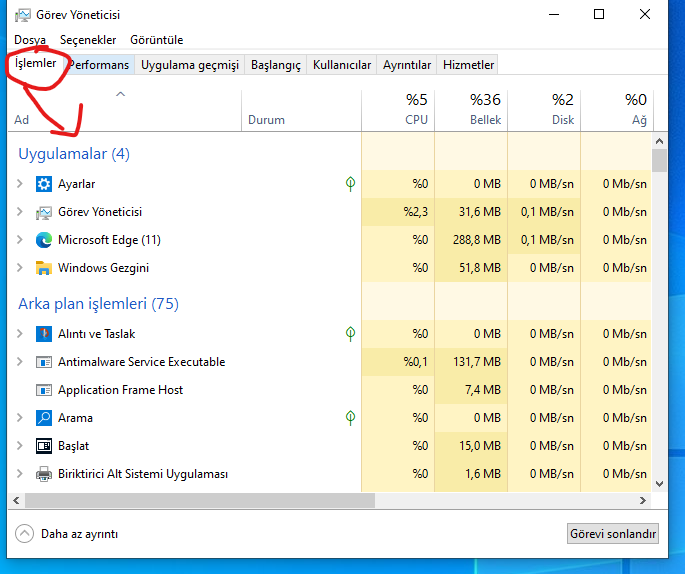
Task: Click the Windows Gezgini folder icon
Action: tap(44, 268)
